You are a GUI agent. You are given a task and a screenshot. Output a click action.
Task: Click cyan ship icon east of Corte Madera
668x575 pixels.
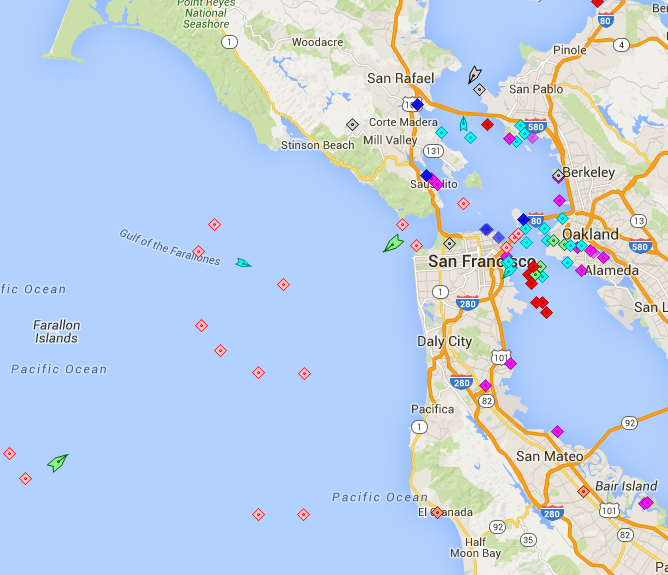464,124
